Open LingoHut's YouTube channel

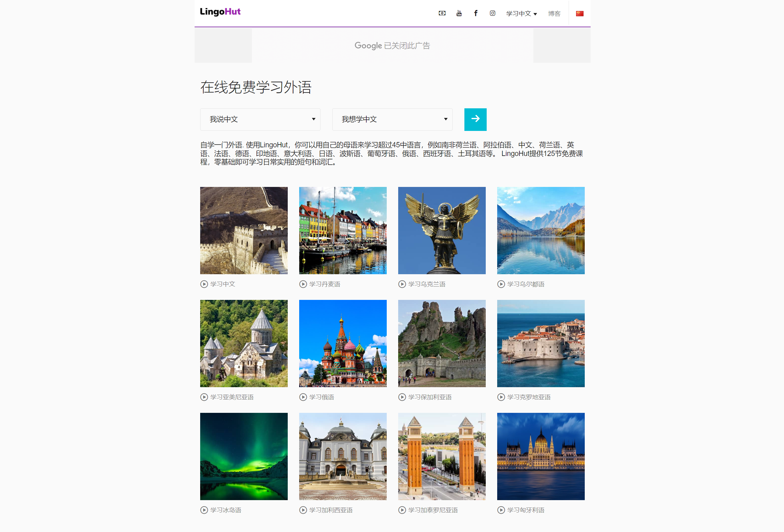[x=459, y=13]
